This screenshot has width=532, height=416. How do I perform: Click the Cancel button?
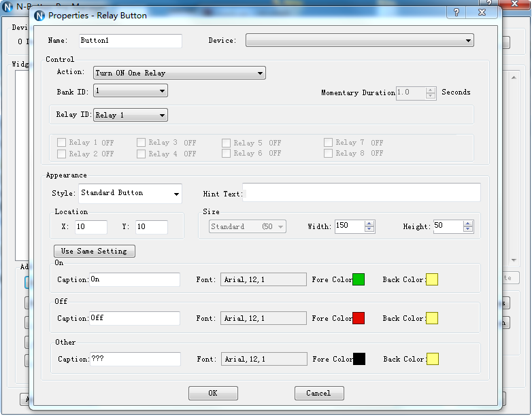pos(319,393)
